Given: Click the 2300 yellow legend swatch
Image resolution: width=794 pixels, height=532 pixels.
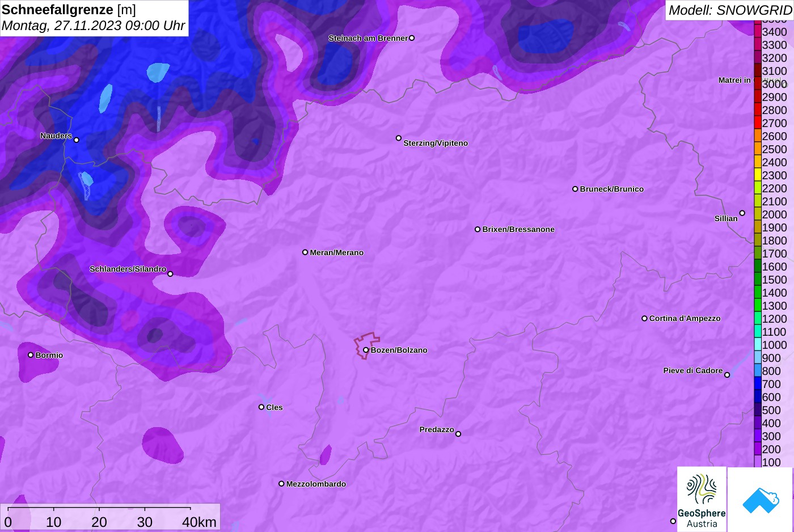Looking at the screenshot, I should click(758, 175).
